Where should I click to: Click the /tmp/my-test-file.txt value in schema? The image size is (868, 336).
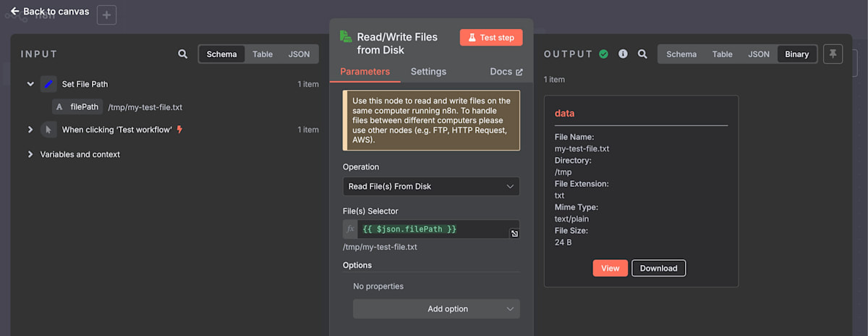coord(145,107)
